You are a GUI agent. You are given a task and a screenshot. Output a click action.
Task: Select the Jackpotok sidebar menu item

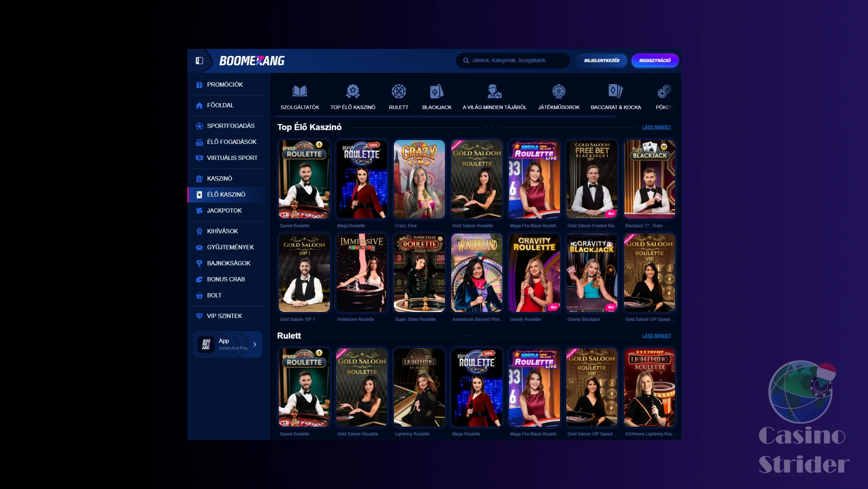point(229,211)
